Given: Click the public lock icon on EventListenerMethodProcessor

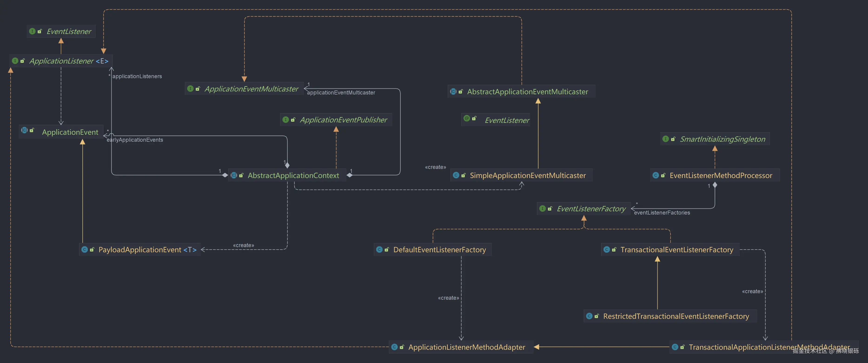Looking at the screenshot, I should click(x=663, y=175).
